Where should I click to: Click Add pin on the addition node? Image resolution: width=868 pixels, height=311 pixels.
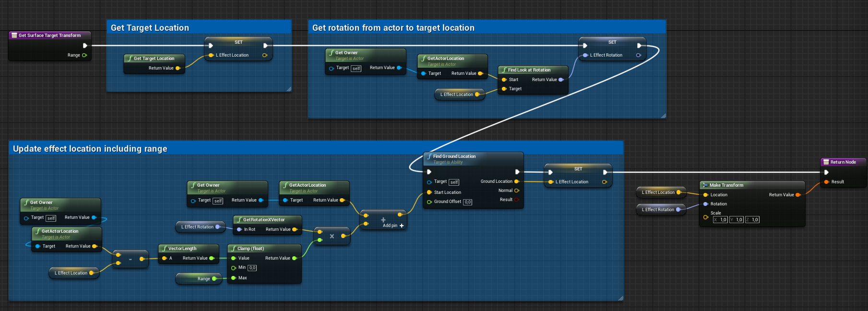[x=393, y=226]
